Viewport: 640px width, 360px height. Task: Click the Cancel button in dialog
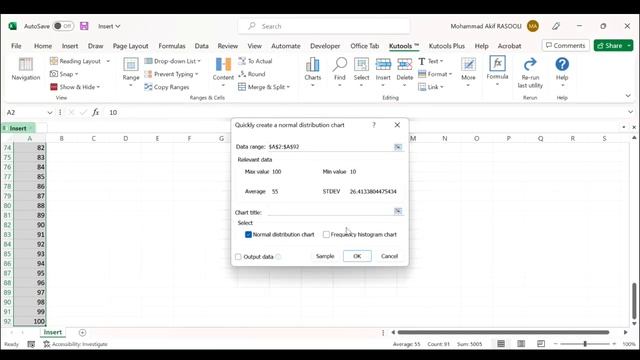pyautogui.click(x=389, y=256)
